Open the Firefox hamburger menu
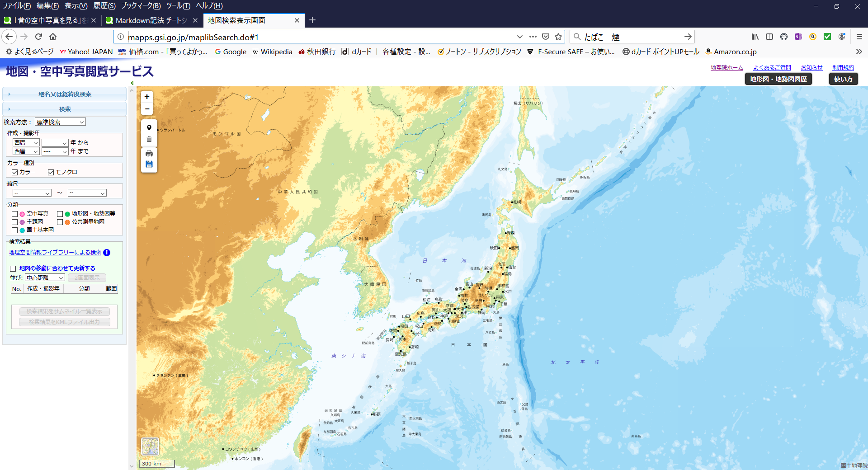Viewport: 868px width, 470px height. click(859, 37)
